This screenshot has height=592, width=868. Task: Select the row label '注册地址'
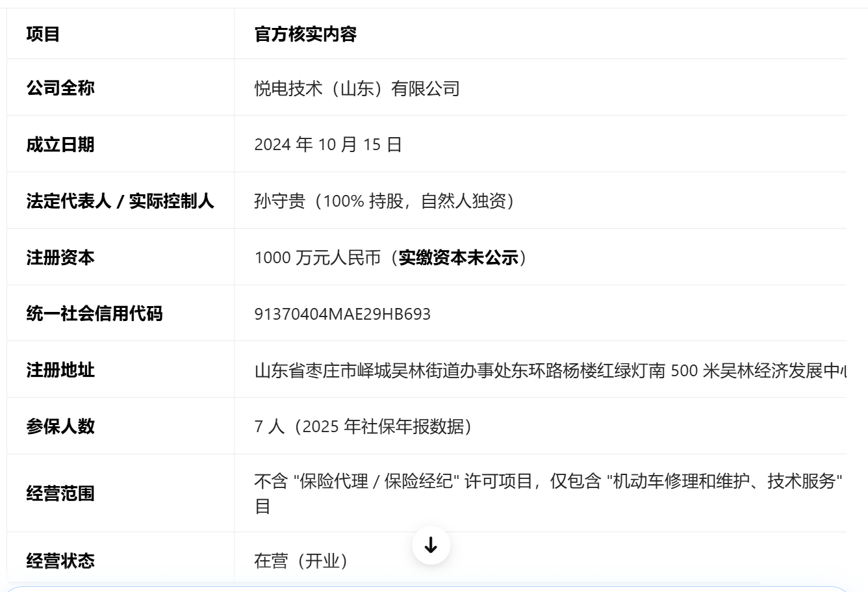coord(60,370)
